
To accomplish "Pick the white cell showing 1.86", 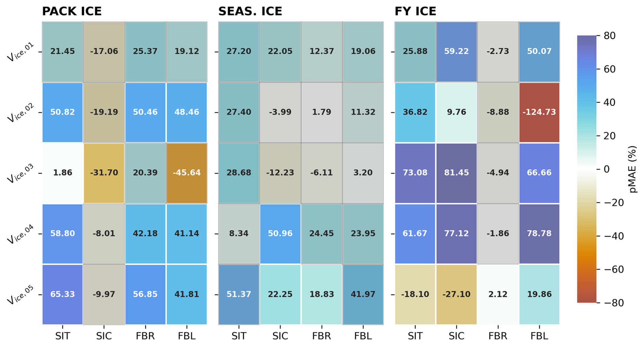I will [63, 173].
